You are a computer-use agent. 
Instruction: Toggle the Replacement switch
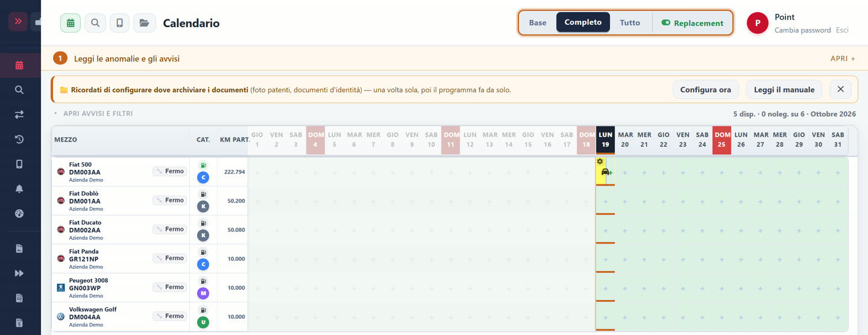point(692,23)
